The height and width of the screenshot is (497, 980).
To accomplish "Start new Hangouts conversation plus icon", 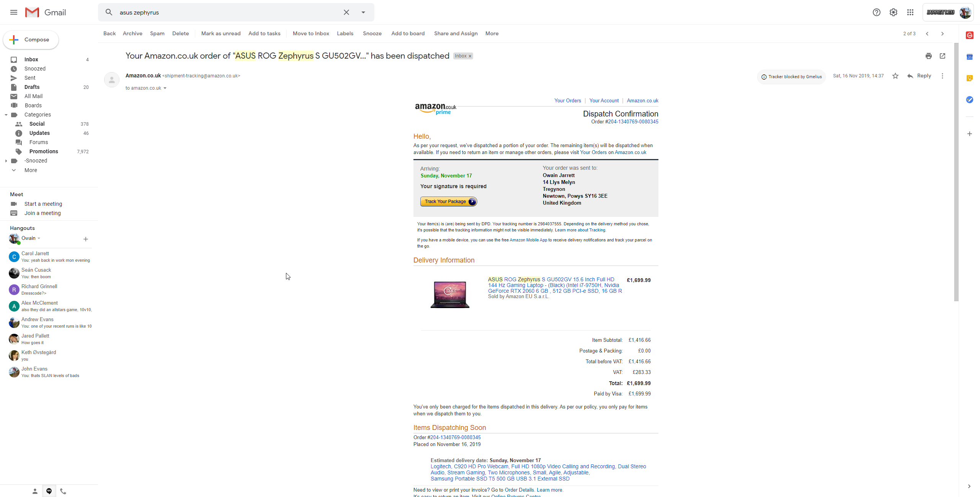I will tap(86, 239).
